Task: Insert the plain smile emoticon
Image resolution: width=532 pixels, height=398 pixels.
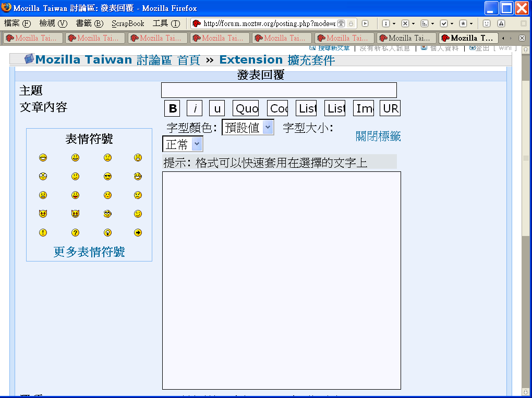Action: [x=75, y=158]
